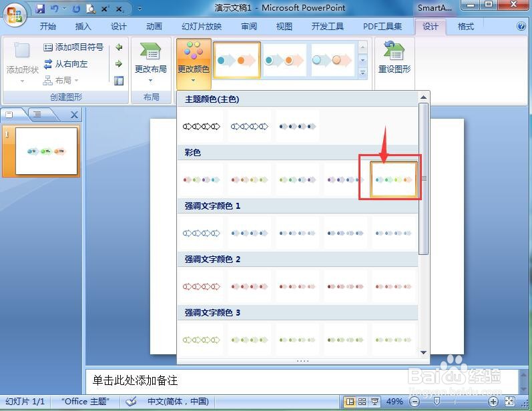
Task: Select third 彩色 color scheme
Action: [298, 179]
